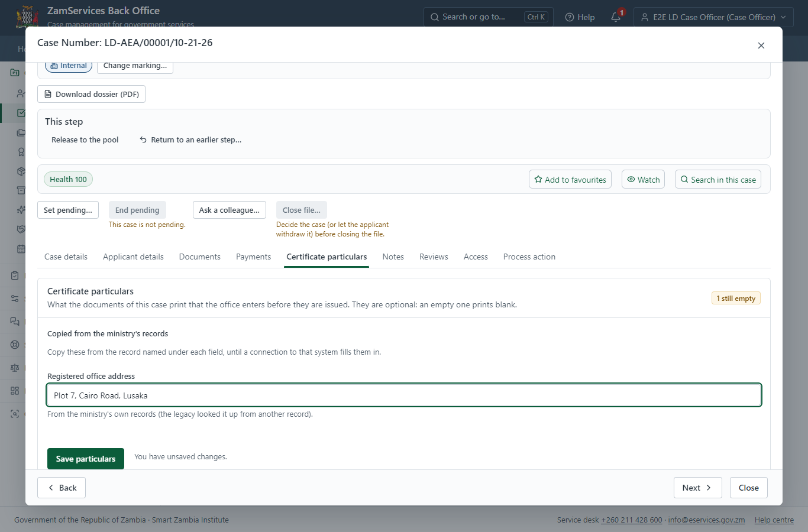Click 'This case is not pending.' note

[x=147, y=225]
